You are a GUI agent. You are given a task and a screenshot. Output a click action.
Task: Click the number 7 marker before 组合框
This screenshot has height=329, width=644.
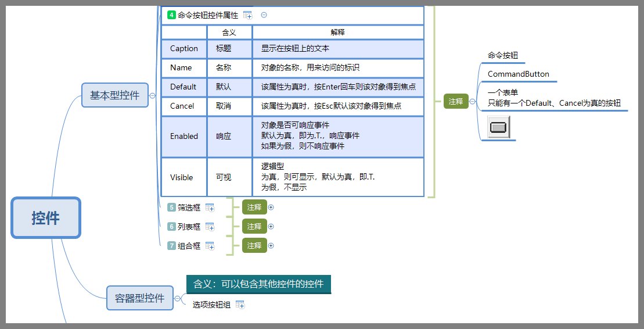click(x=172, y=246)
